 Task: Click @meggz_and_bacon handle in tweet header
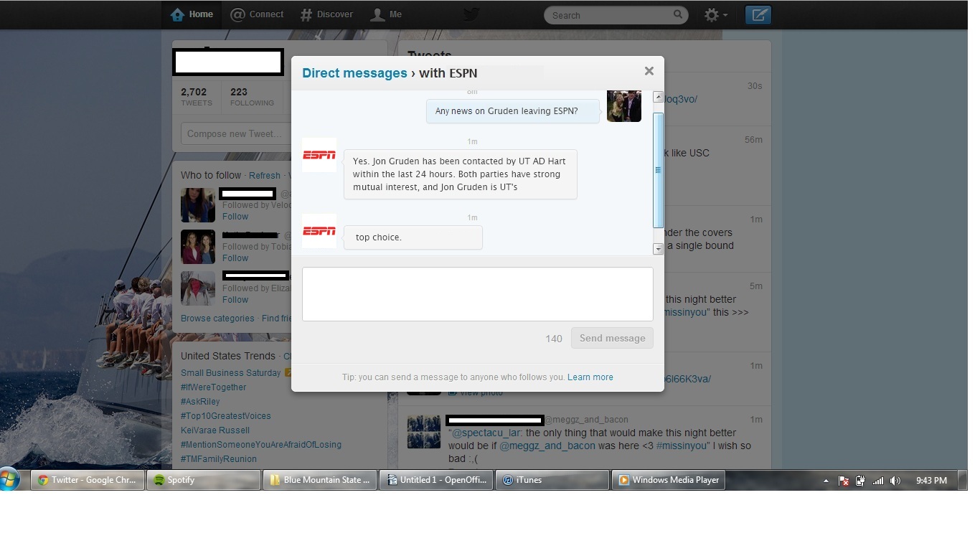pyautogui.click(x=586, y=420)
